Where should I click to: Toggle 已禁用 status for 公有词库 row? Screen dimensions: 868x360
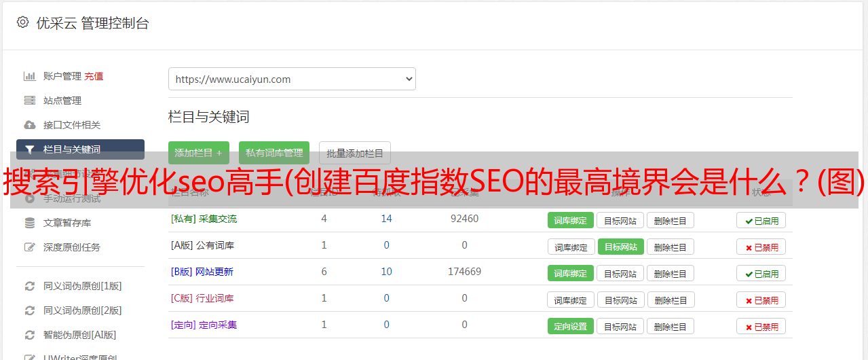pyautogui.click(x=761, y=247)
